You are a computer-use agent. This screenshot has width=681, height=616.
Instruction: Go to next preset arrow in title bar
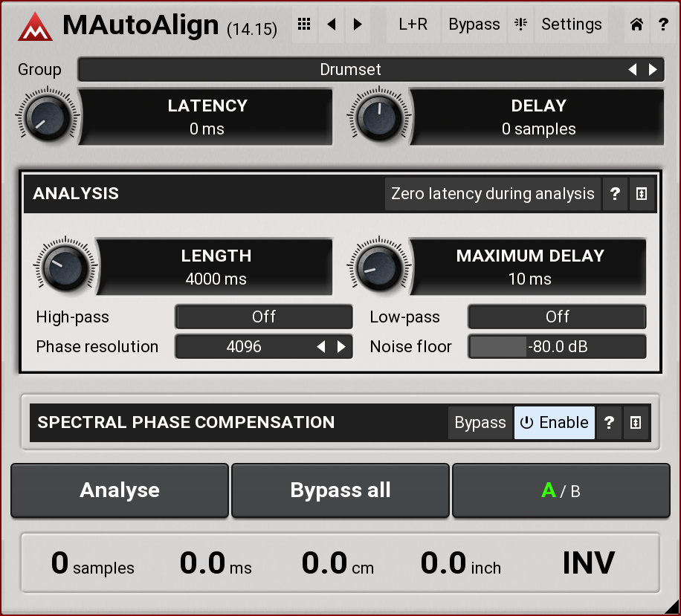(358, 25)
